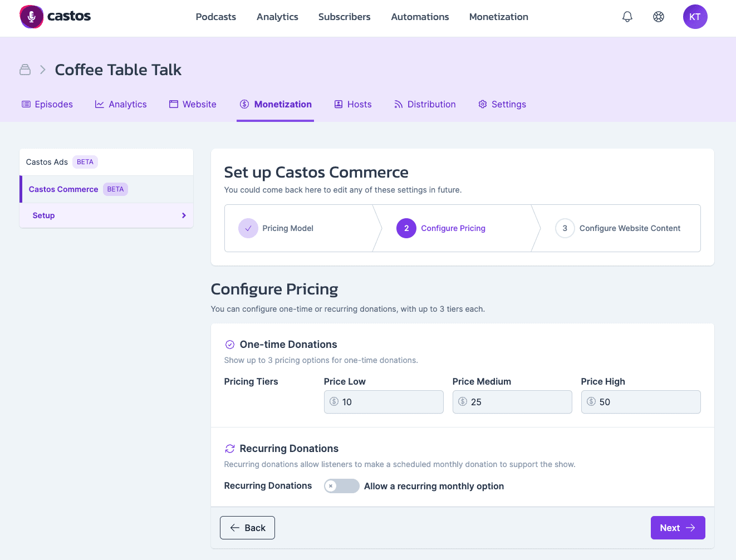Open the notifications bell

point(627,17)
